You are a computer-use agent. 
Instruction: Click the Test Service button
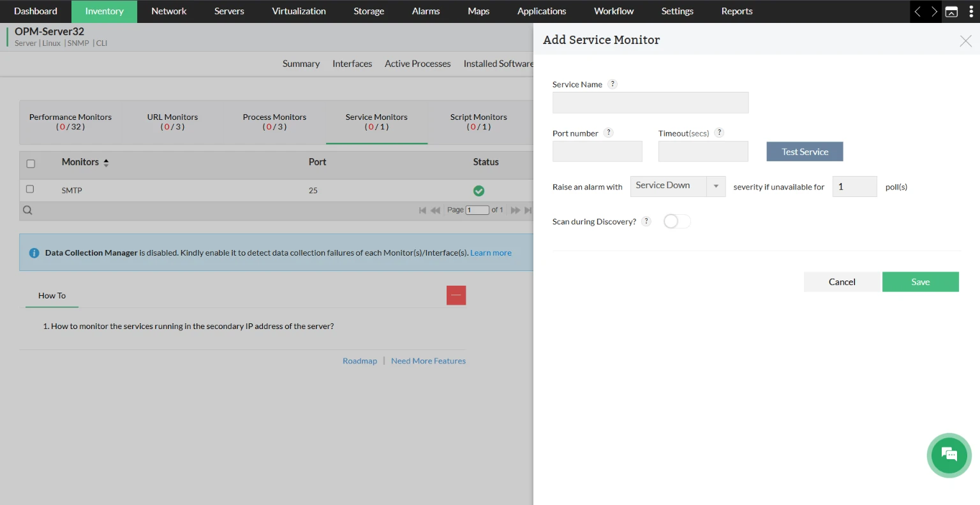pyautogui.click(x=805, y=152)
